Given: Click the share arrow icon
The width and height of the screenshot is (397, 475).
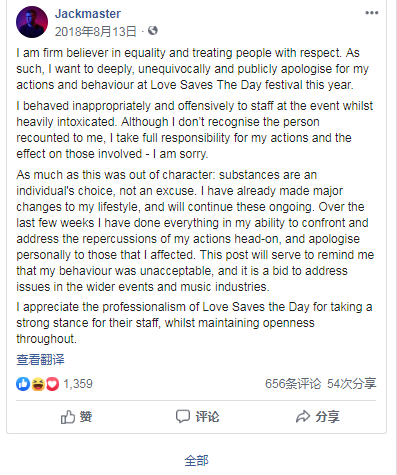Looking at the screenshot, I should point(303,417).
